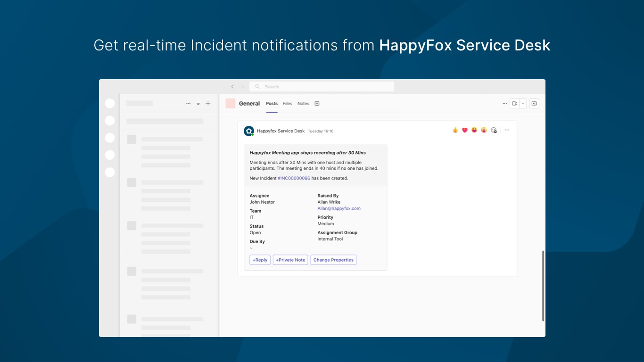Viewport: 644px width, 362px height.
Task: Click the General channel title
Action: pos(249,104)
